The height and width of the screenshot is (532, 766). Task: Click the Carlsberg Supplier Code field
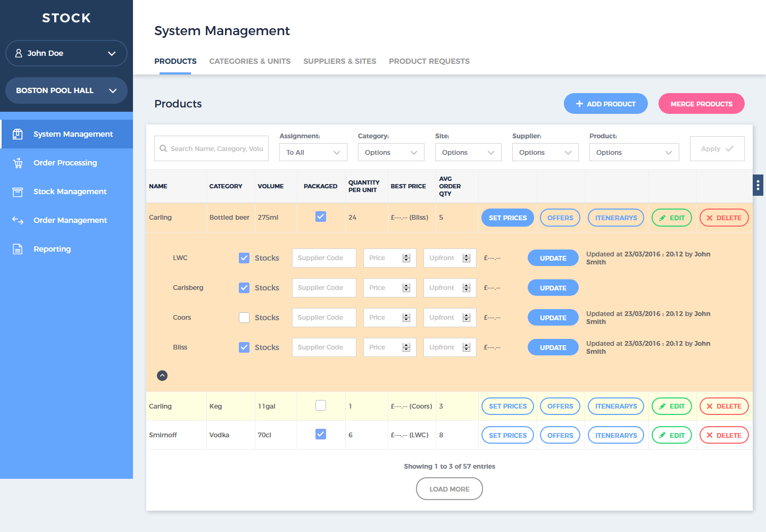[323, 288]
